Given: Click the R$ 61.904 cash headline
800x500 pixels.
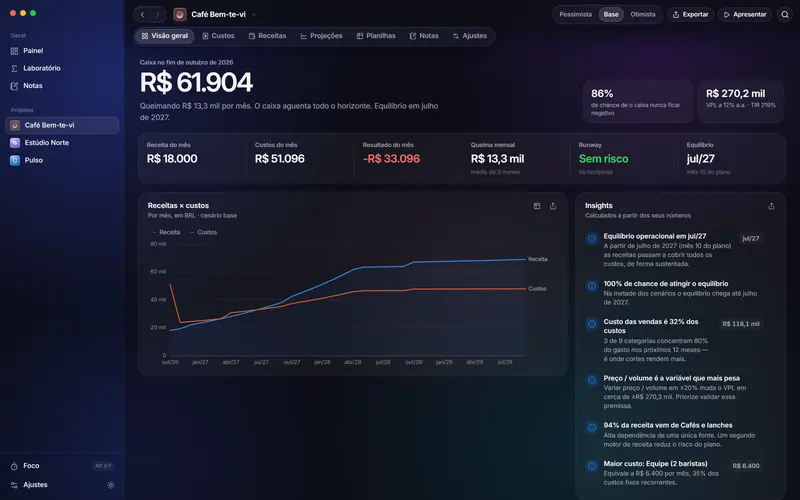Looking at the screenshot, I should click(x=196, y=82).
